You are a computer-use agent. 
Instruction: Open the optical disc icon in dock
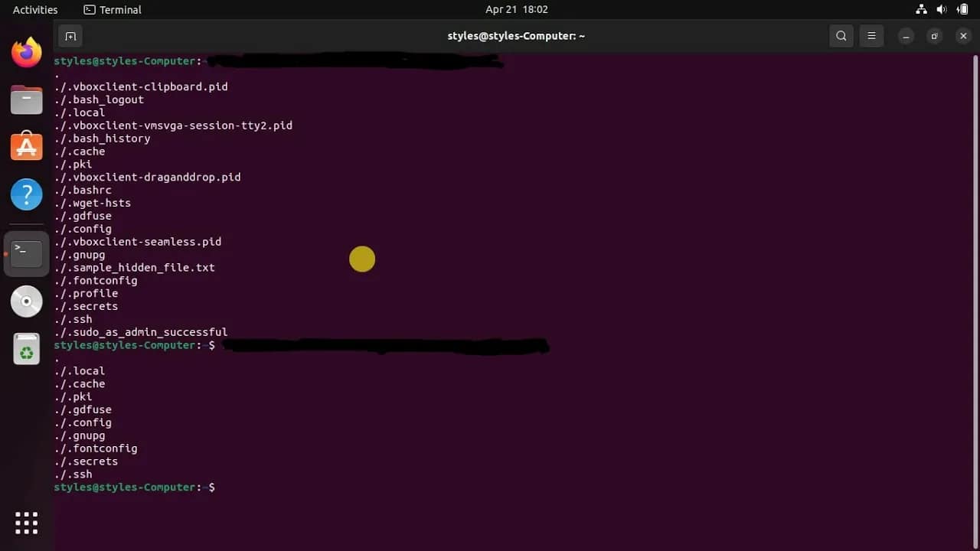(26, 302)
